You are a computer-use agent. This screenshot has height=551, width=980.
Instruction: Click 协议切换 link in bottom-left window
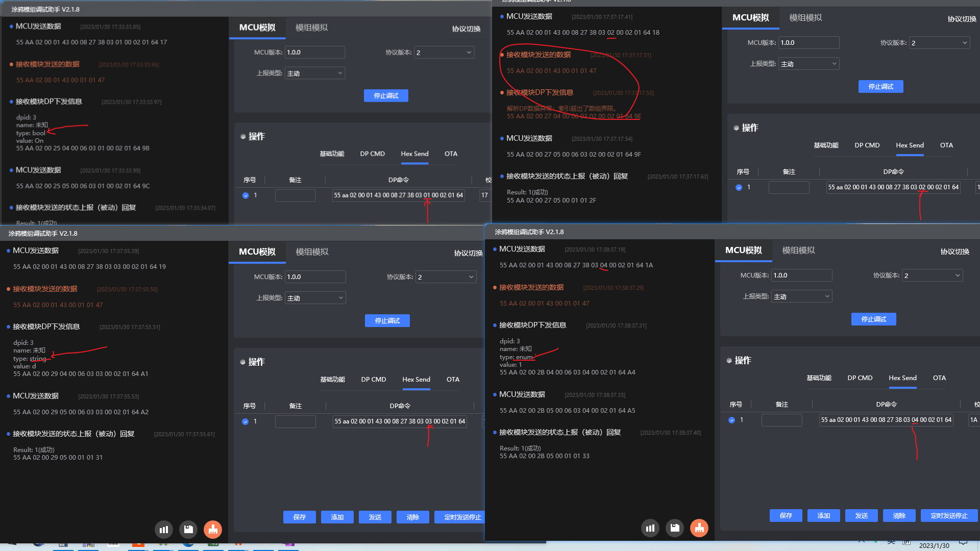pos(468,253)
